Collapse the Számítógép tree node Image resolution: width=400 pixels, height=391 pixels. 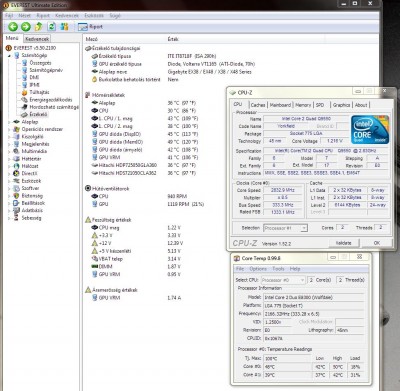[x=9, y=56]
